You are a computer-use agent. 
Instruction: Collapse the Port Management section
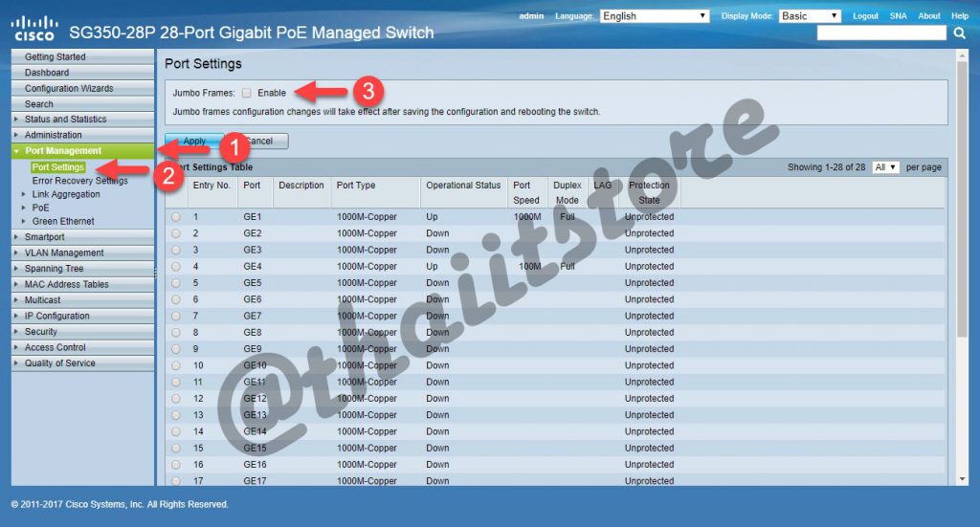(x=17, y=151)
